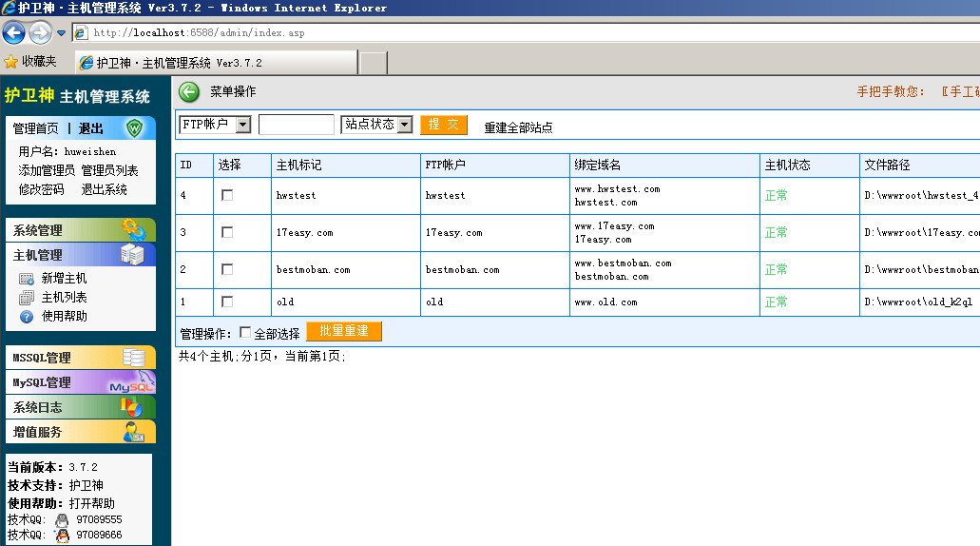Click the 退出系统 link
Viewport: 980px width, 546px height.
(x=105, y=189)
